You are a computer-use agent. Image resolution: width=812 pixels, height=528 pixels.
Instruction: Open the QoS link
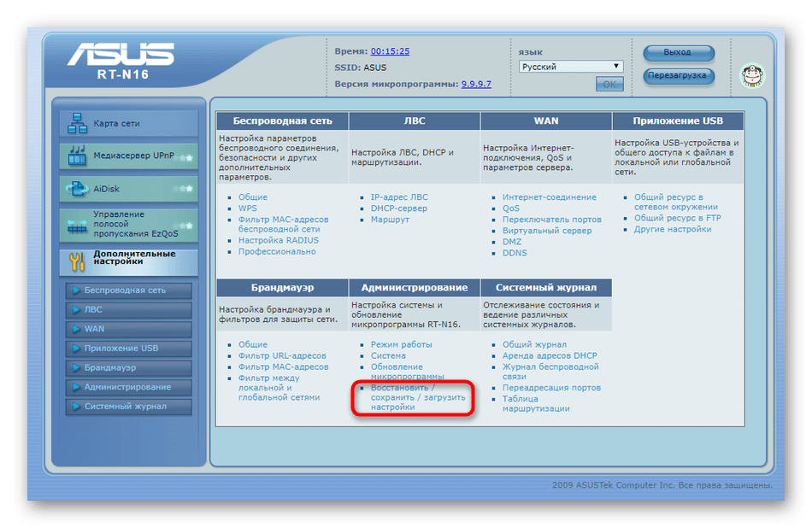510,208
